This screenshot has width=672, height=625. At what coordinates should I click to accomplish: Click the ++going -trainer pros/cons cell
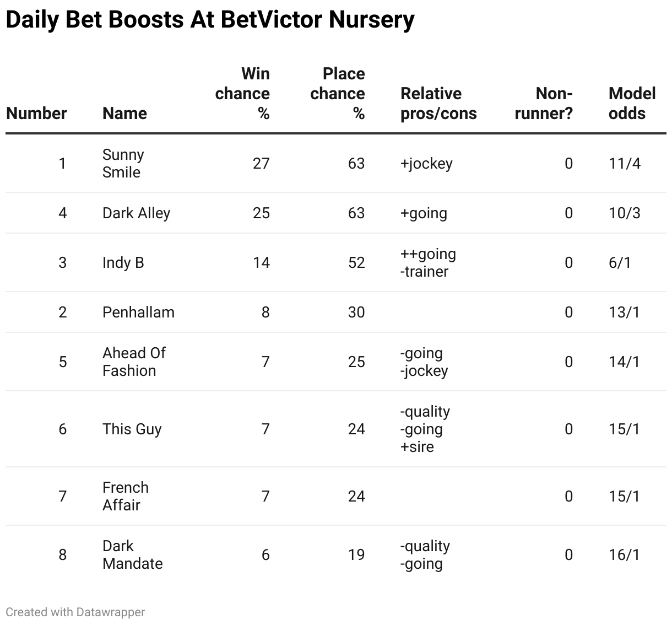[x=428, y=263]
